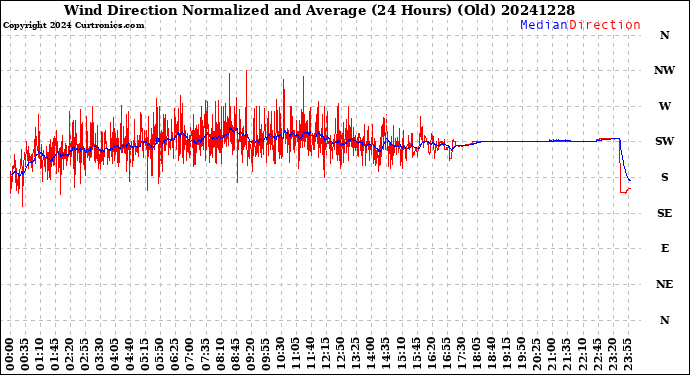Viewport: 690px width, 375px height.
Task: Click the 06:25 time label
Action: click(175, 354)
